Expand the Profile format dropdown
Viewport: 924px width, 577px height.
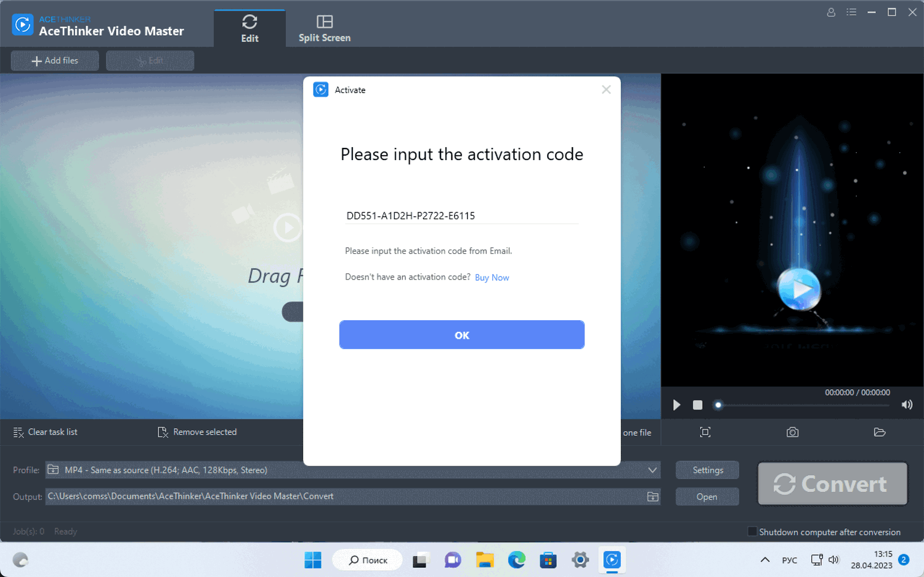pos(652,470)
